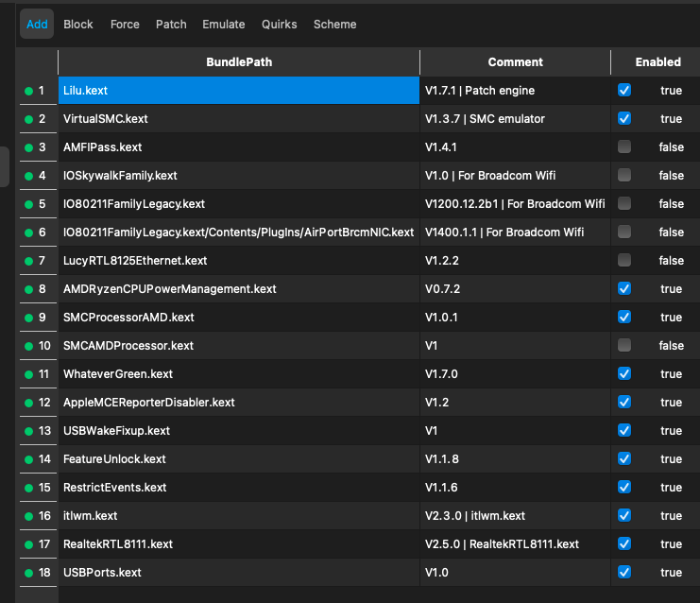The width and height of the screenshot is (700, 603).
Task: Disable SMCProcessorAMD.kext checkbox
Action: [x=624, y=317]
